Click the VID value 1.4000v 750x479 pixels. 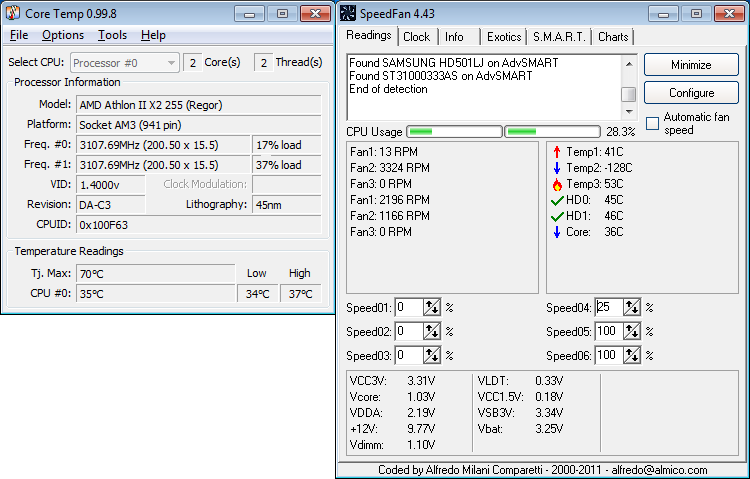coord(110,185)
